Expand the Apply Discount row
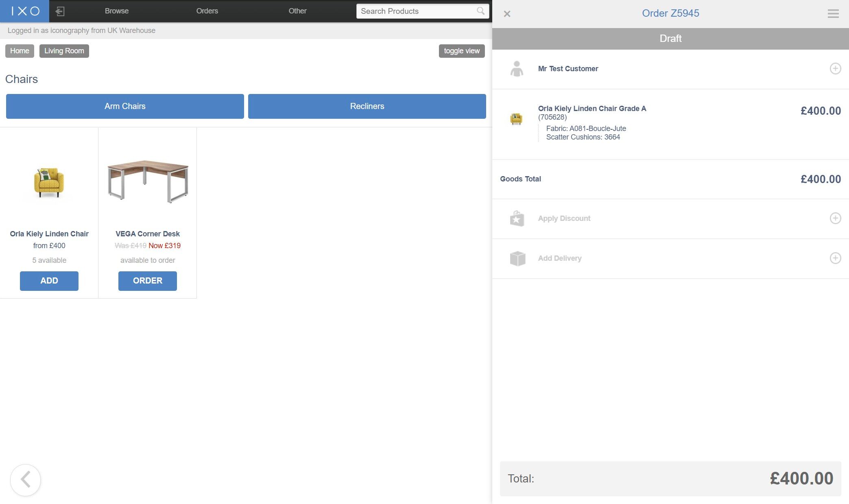The height and width of the screenshot is (504, 849). [x=835, y=218]
